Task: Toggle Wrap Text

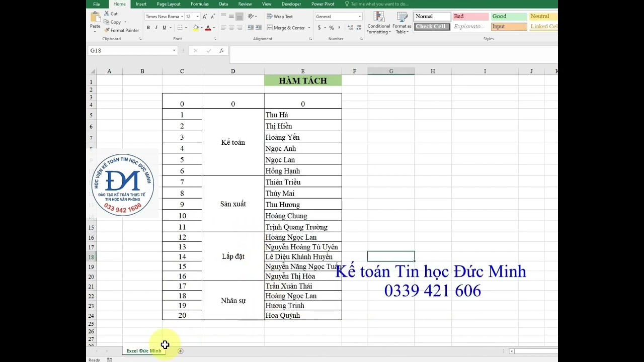Action: pos(280,17)
